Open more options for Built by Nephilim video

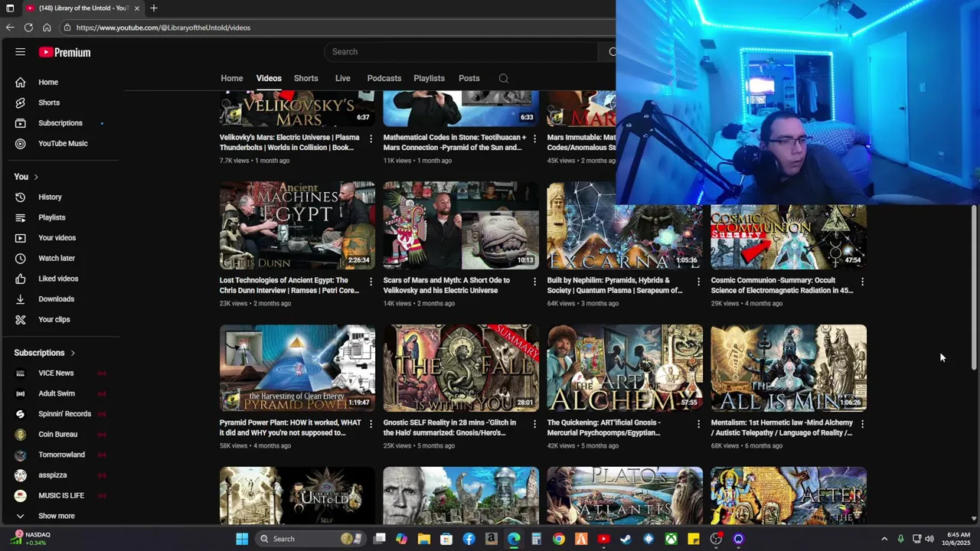698,282
